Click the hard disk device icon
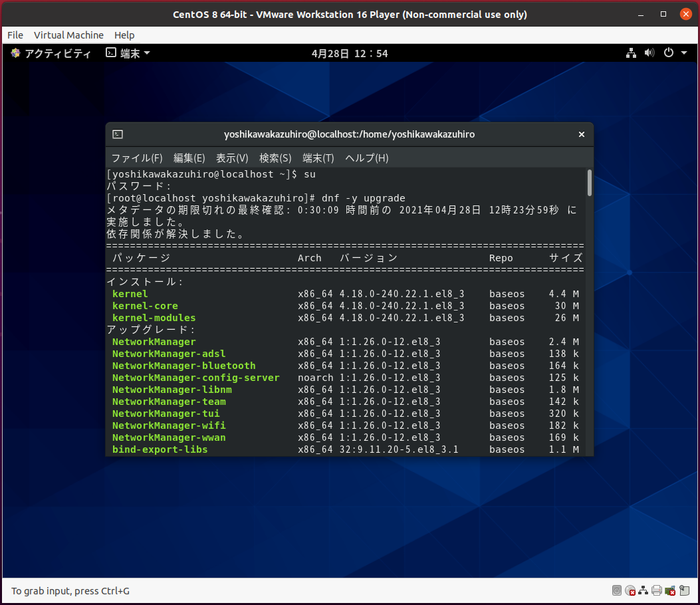 [x=617, y=590]
